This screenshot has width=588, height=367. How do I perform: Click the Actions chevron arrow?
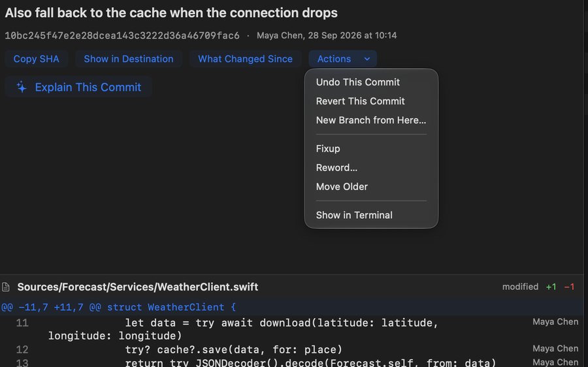click(x=367, y=59)
